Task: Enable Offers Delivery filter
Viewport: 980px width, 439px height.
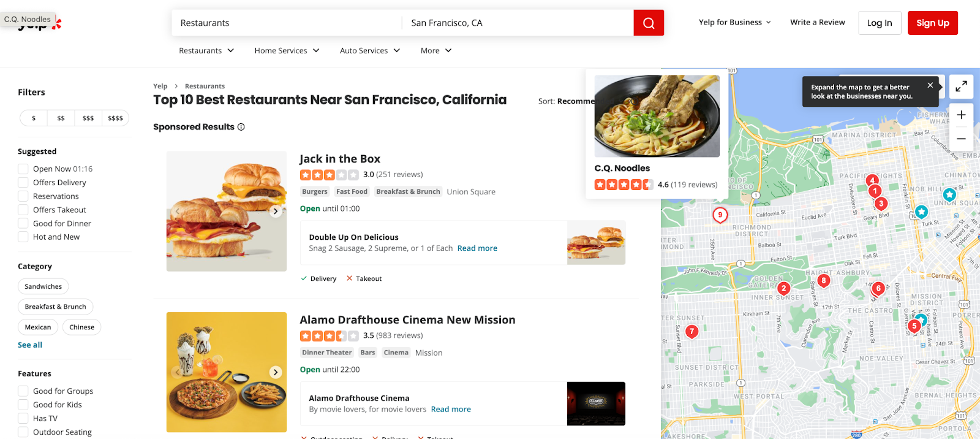Action: point(23,183)
